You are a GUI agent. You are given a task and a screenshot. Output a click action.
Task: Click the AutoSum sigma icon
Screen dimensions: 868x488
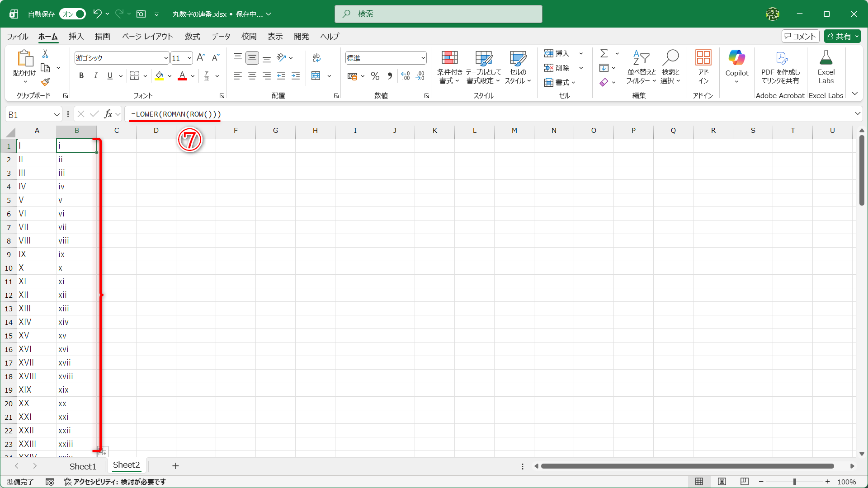coord(604,53)
